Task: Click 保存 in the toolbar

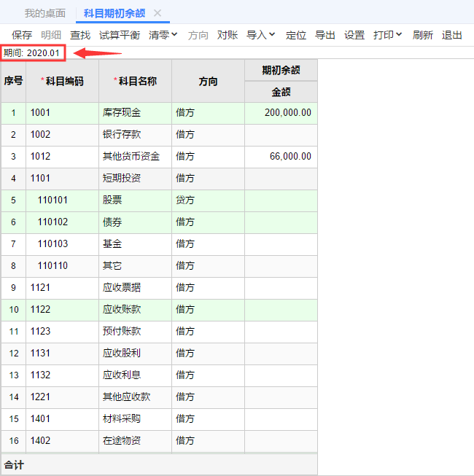Action: (22, 35)
